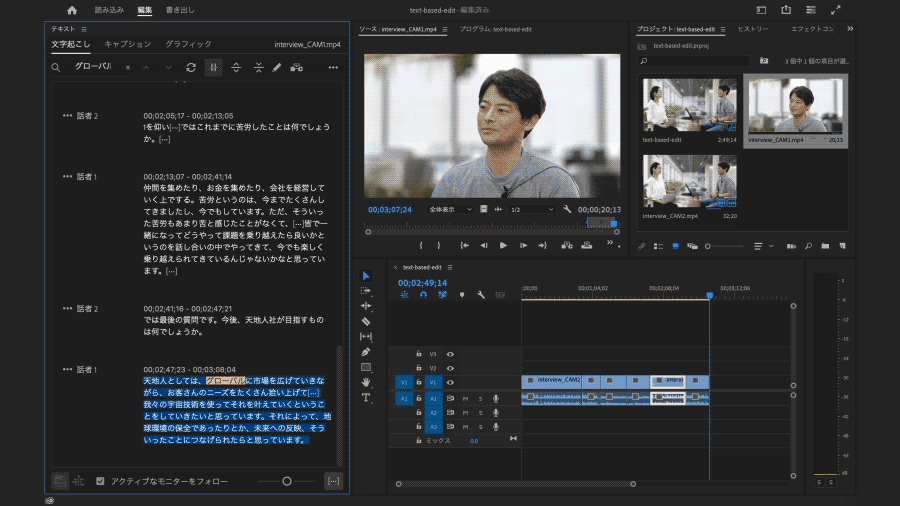Open the sort icons dropdown in the Project panel
Viewport: 900px width, 506px height.
763,246
